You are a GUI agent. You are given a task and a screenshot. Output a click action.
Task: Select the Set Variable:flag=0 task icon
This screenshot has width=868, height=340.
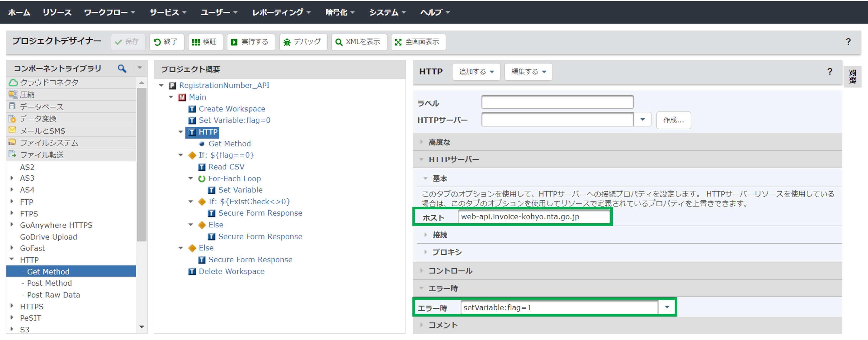(x=192, y=121)
